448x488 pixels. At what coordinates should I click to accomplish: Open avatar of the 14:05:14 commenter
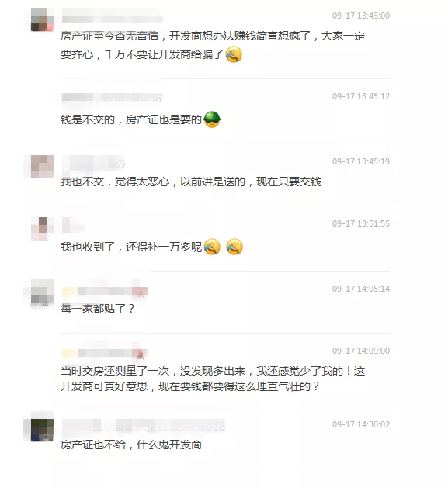click(43, 294)
